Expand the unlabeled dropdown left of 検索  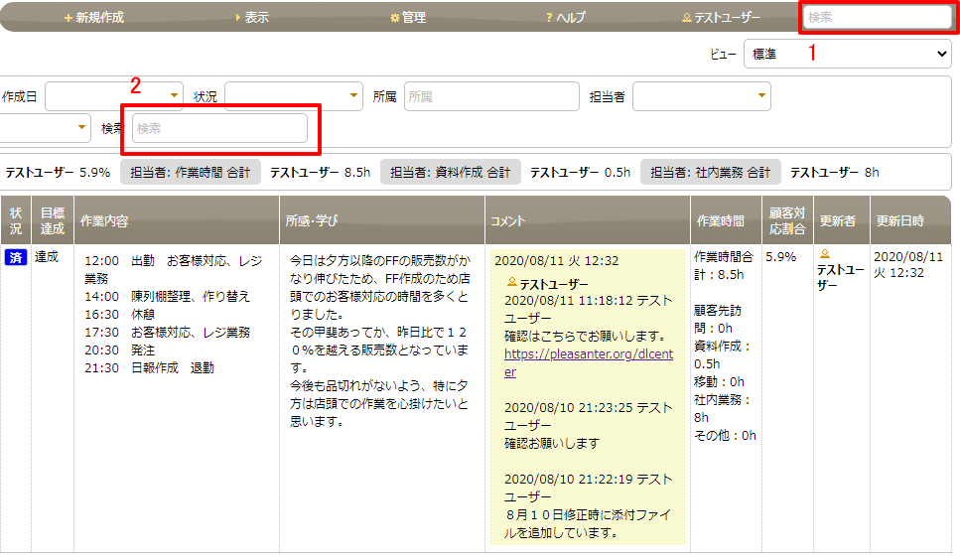coord(45,128)
